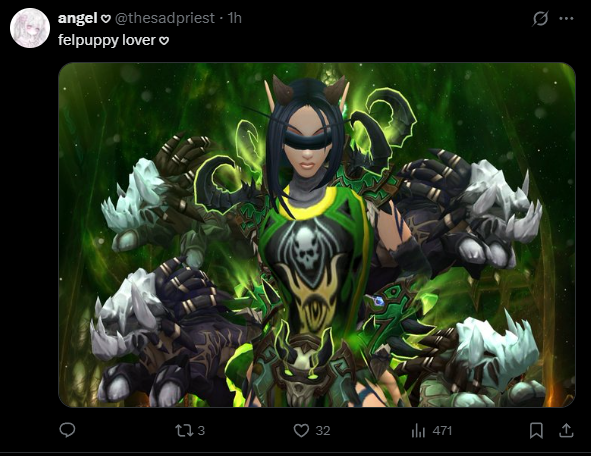Open view analytics bar chart icon

tap(418, 430)
